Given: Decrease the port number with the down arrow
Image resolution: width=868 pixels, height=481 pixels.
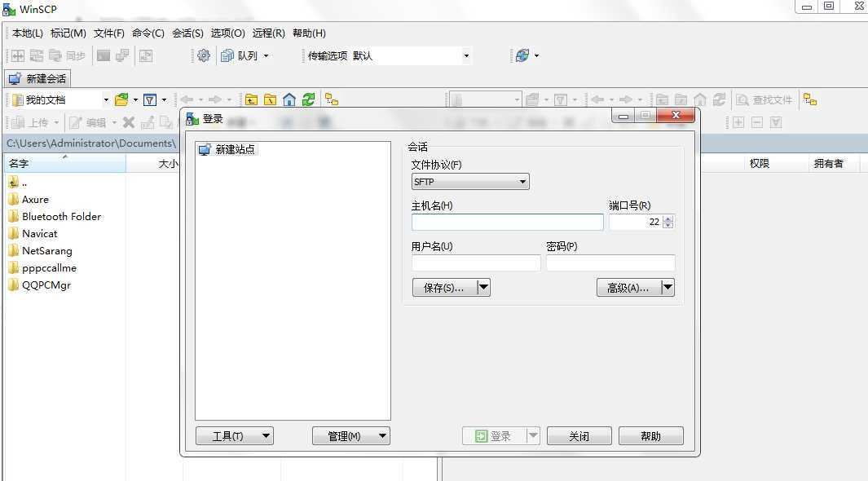Looking at the screenshot, I should (x=668, y=225).
